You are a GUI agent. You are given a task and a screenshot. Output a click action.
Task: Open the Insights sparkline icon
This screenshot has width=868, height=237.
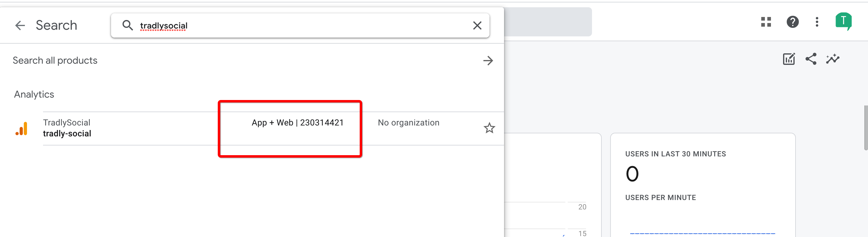pos(833,59)
